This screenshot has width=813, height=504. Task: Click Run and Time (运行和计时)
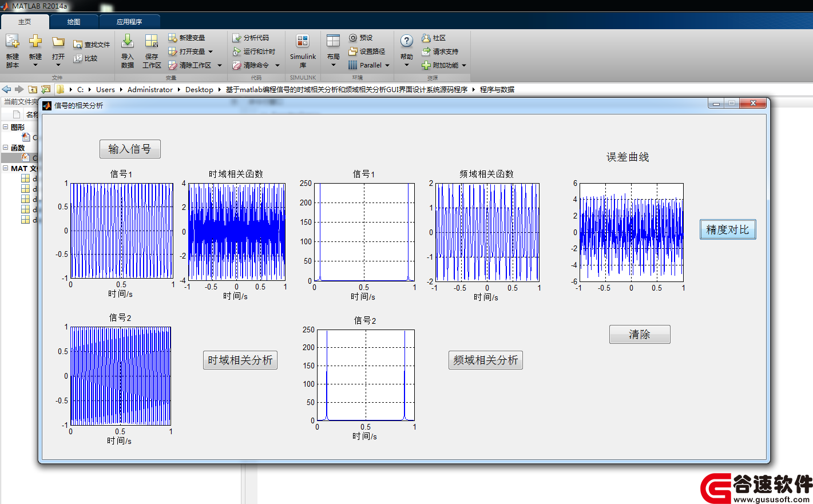pos(254,51)
